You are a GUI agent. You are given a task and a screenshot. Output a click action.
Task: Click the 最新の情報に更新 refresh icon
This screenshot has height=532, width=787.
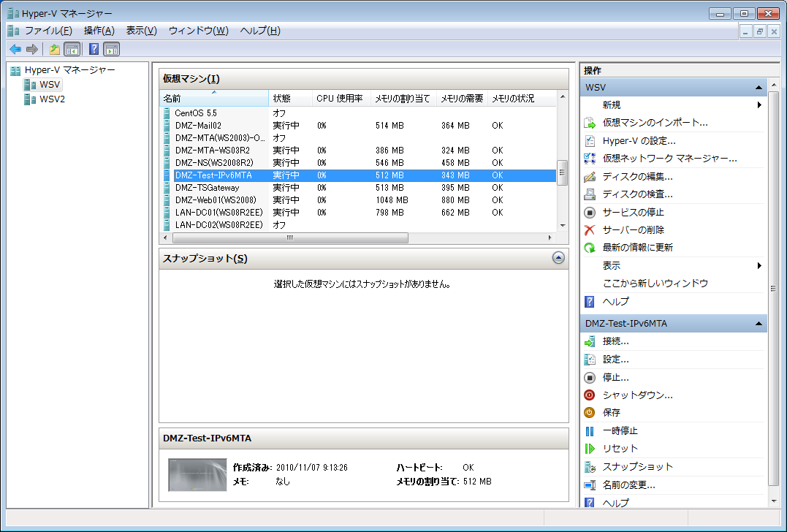coord(590,248)
